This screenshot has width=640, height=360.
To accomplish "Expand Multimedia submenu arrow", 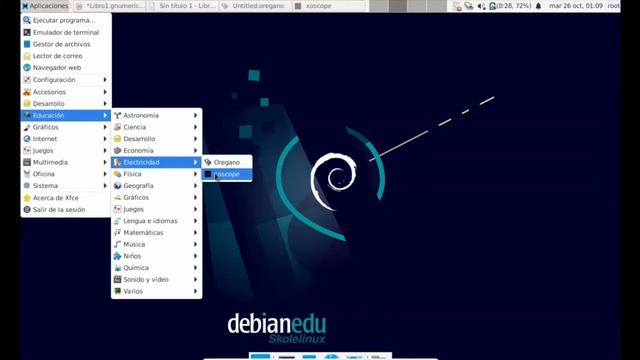I will click(105, 162).
